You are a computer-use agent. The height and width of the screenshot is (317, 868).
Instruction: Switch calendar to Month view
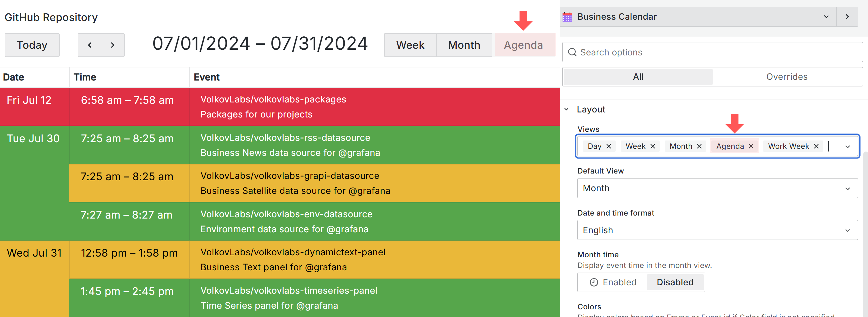click(464, 45)
